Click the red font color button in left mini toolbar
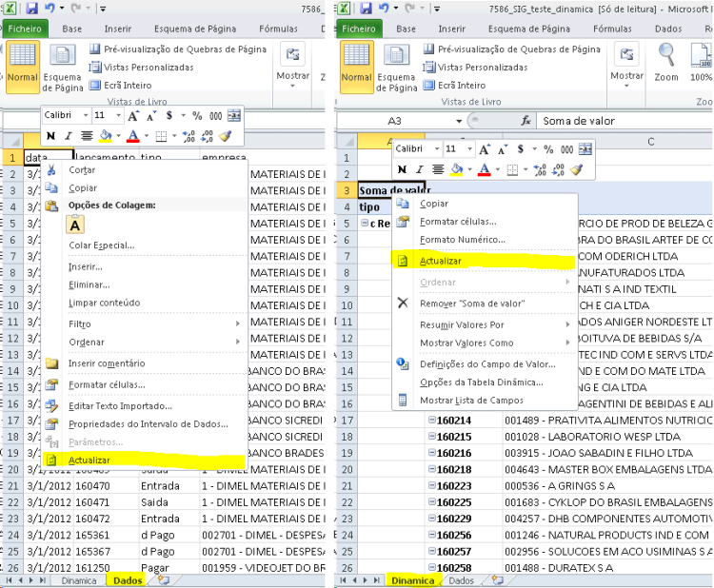Screen dimensions: 714x588 coord(133,136)
